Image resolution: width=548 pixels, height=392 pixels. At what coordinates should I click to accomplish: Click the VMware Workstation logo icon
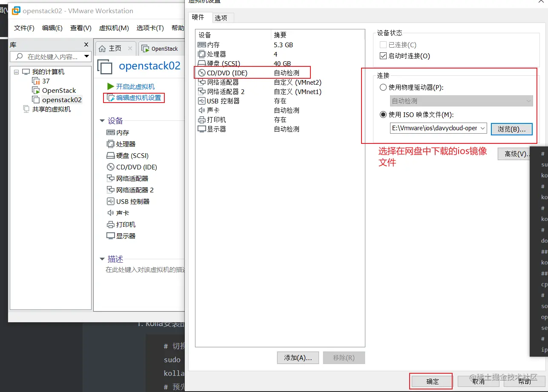coord(16,11)
